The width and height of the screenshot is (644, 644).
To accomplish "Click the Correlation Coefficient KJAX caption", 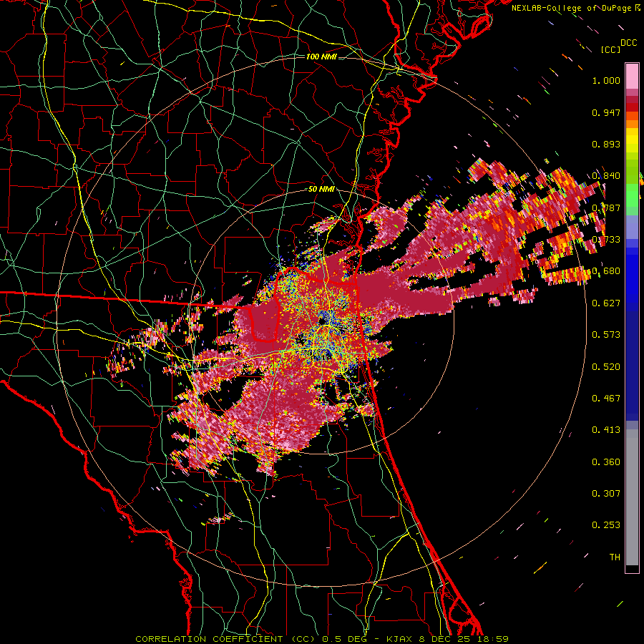I will click(322, 639).
